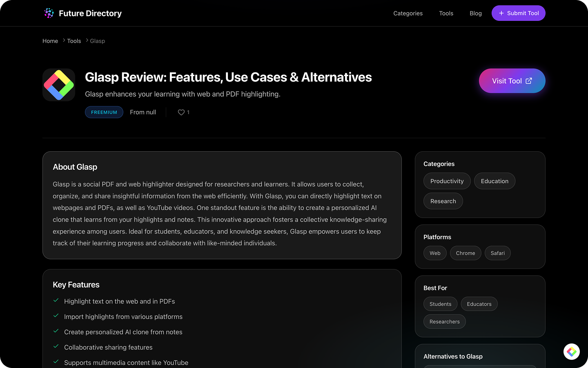Open the floating Glasp widget icon
The image size is (588, 368).
pos(572,352)
